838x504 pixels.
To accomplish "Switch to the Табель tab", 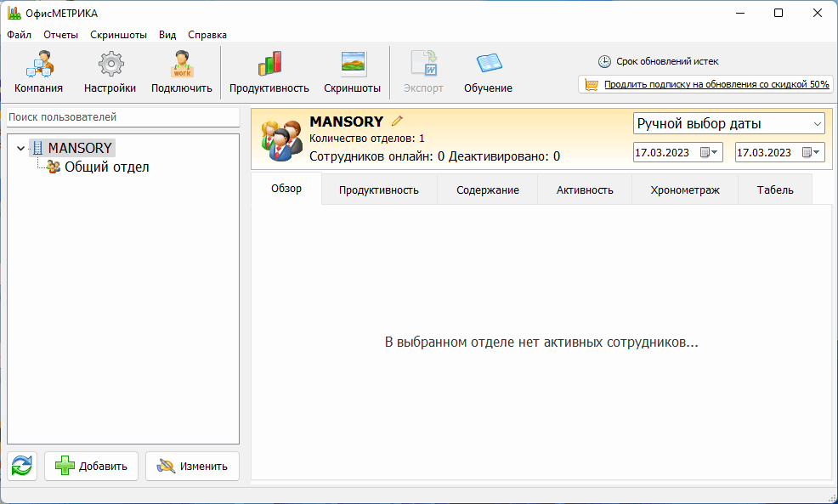I will pos(775,190).
